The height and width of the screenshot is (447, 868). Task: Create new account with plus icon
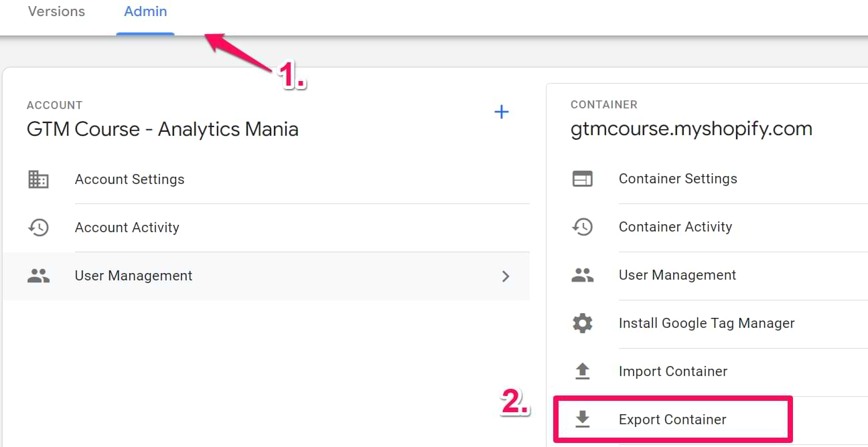point(501,112)
